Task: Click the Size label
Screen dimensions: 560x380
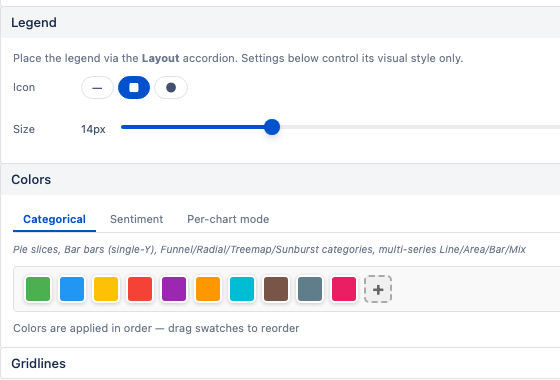Action: [x=24, y=129]
